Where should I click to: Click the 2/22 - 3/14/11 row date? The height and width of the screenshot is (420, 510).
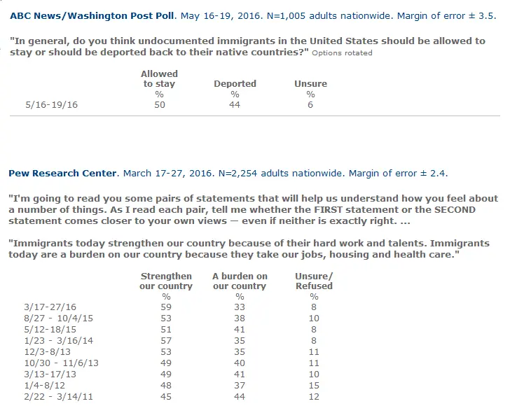tap(53, 397)
